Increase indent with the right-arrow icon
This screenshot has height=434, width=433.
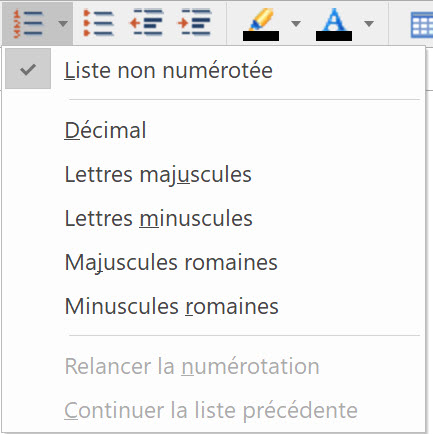pyautogui.click(x=194, y=22)
